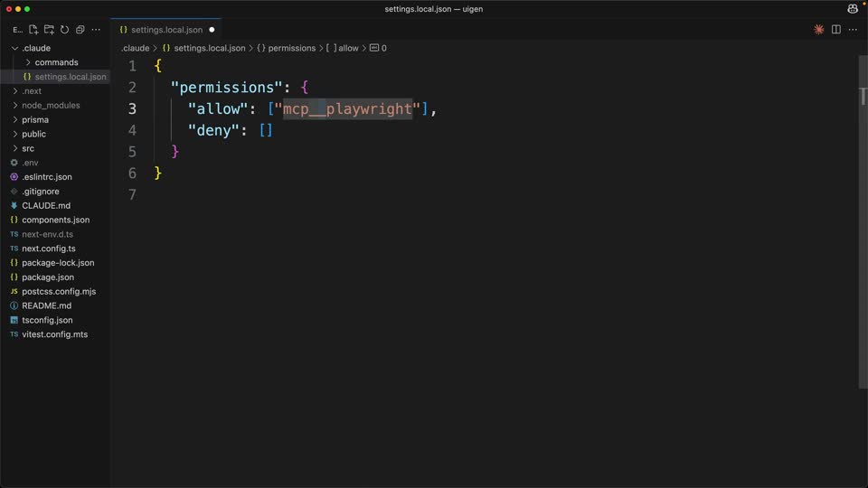Click the New Folder icon in explorer
Viewport: 868px width, 488px height.
(x=49, y=29)
